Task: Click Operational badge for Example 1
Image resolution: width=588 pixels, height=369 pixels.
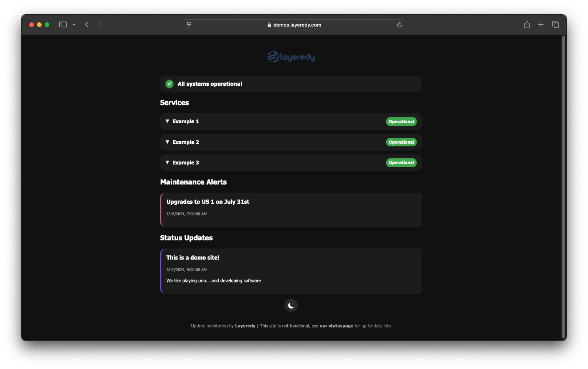Action: coord(401,122)
